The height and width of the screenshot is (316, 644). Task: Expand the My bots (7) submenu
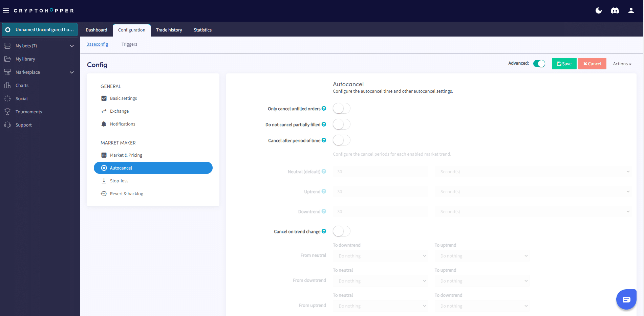pyautogui.click(x=72, y=46)
